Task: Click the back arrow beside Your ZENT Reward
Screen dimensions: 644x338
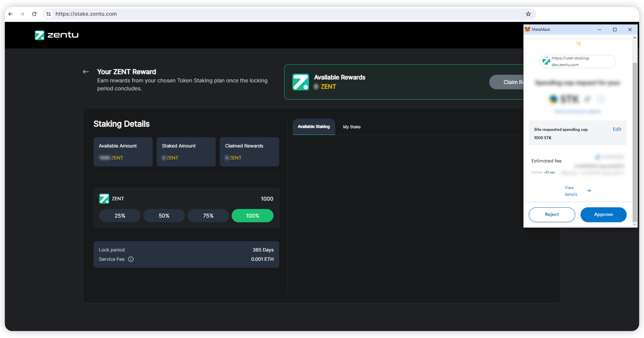Action: [86, 72]
